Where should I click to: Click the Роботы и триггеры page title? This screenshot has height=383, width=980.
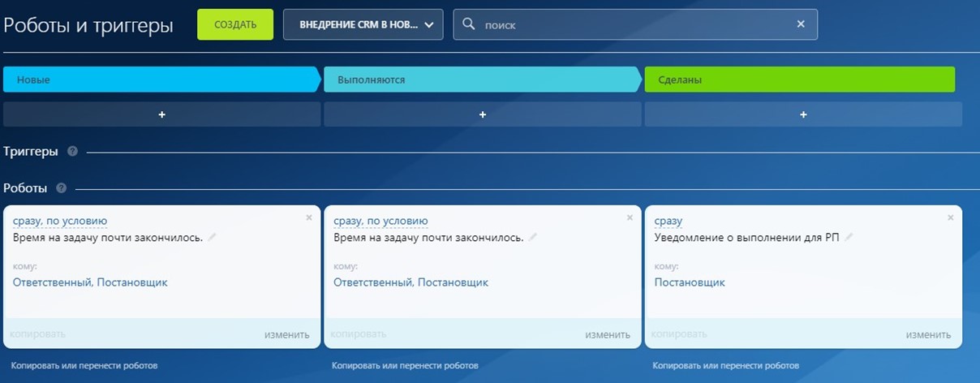pos(88,25)
